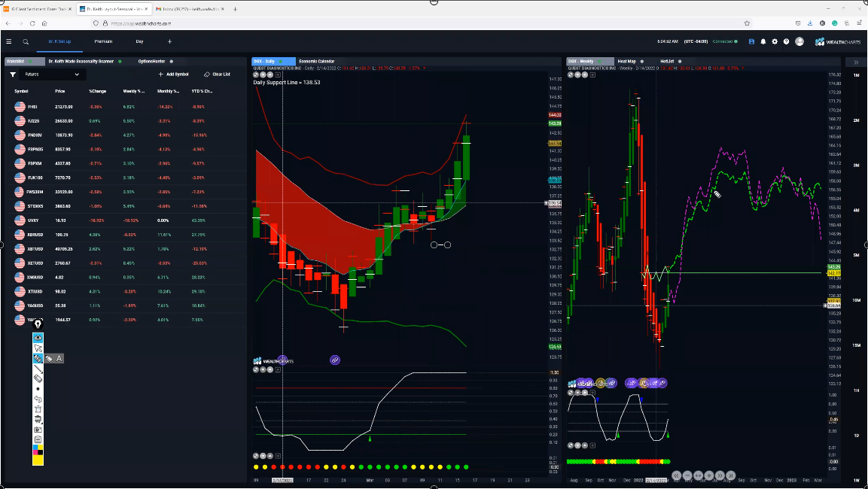868x489 pixels.
Task: Clear annotations with the trash can icon
Action: (x=38, y=409)
